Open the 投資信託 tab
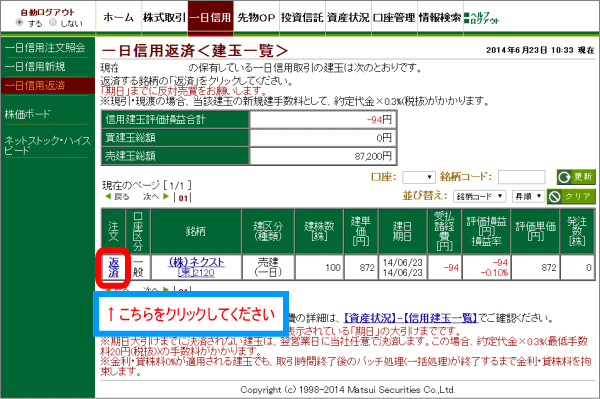 302,17
